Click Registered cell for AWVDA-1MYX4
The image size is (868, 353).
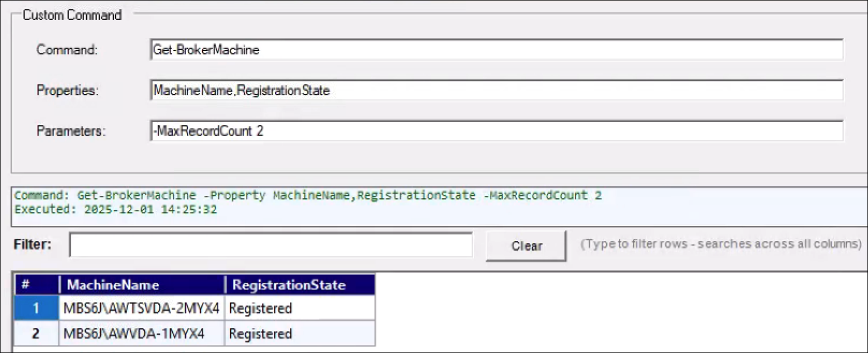pos(300,333)
